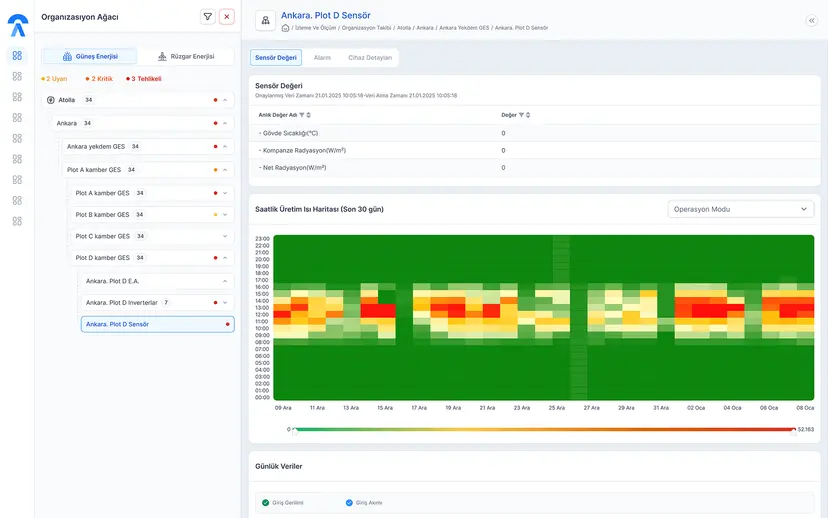Select Plot C kamber GES tree row

click(152, 236)
